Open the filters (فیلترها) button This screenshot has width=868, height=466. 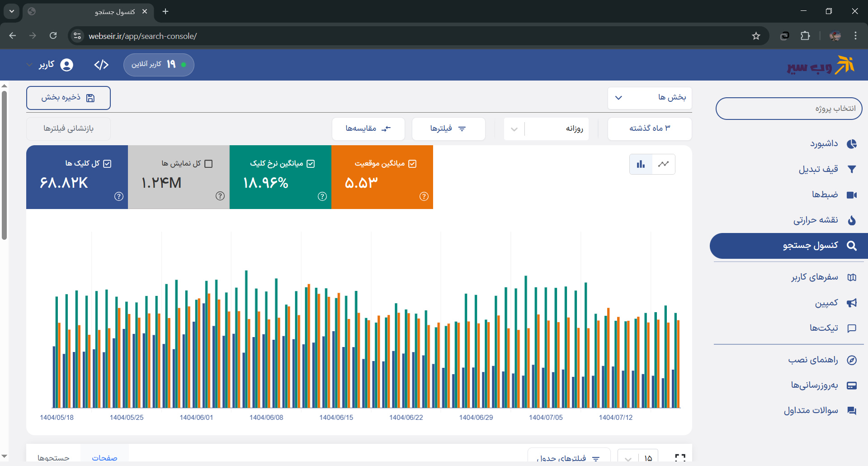click(448, 129)
